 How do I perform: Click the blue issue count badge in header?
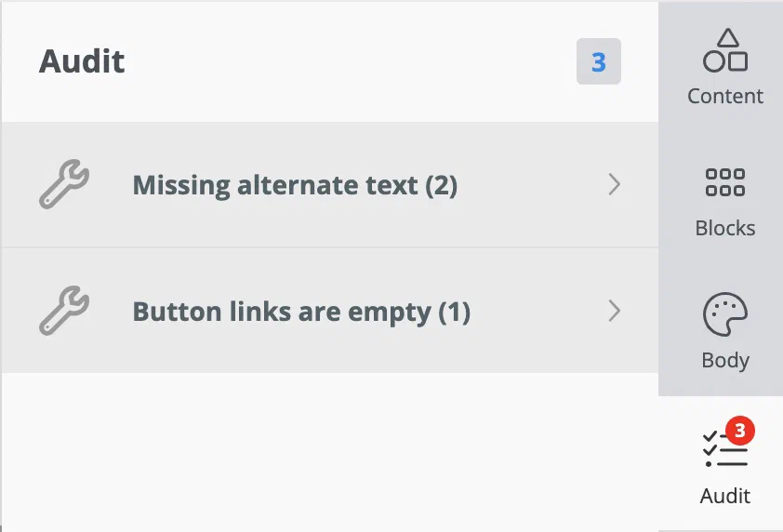[598, 62]
